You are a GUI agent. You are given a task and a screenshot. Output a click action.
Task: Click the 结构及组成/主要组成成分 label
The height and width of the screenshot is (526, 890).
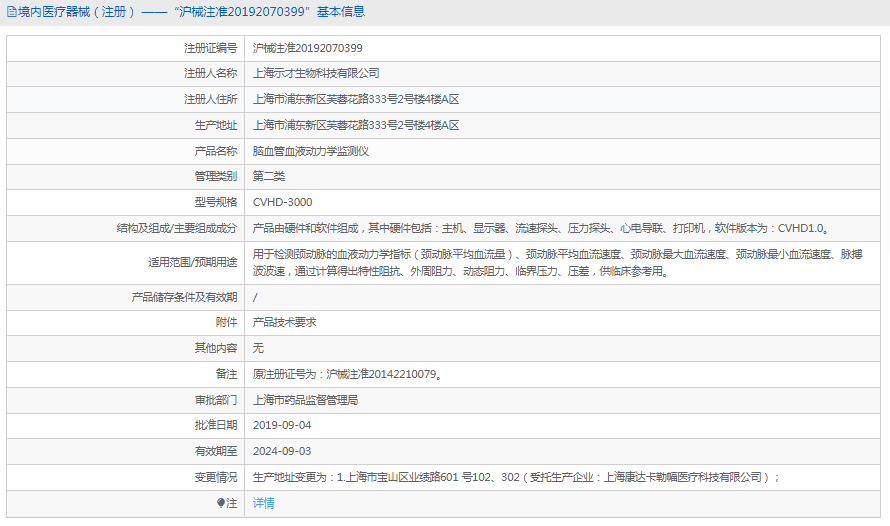click(x=177, y=229)
